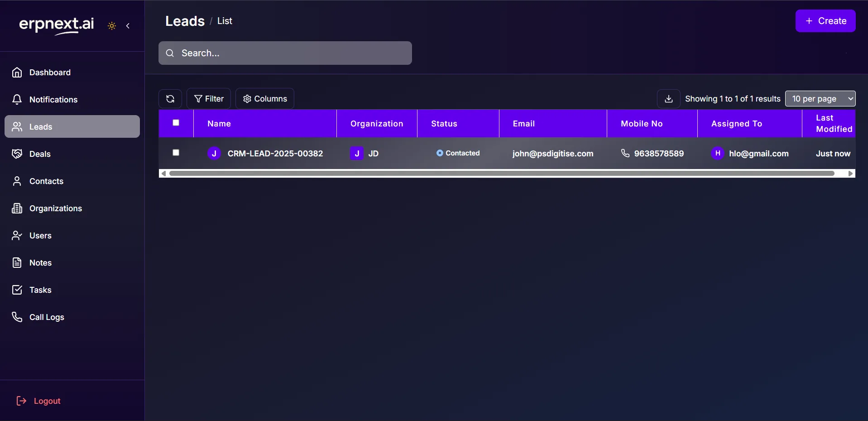Image resolution: width=868 pixels, height=421 pixels.
Task: Open the Filter options
Action: (209, 99)
